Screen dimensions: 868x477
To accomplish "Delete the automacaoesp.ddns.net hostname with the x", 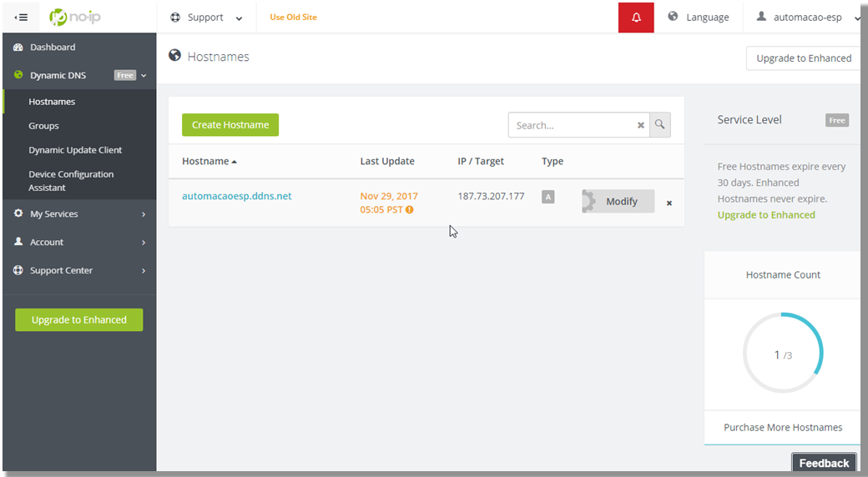I will pos(669,203).
